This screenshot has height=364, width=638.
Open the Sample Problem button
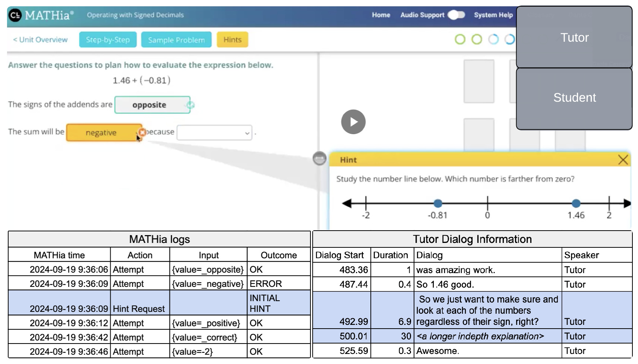point(176,40)
